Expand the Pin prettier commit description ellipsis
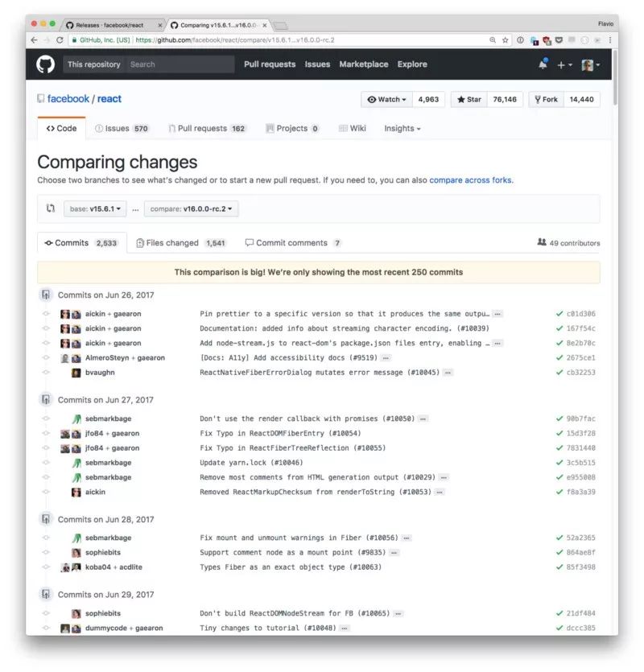644x672 pixels. coord(497,314)
